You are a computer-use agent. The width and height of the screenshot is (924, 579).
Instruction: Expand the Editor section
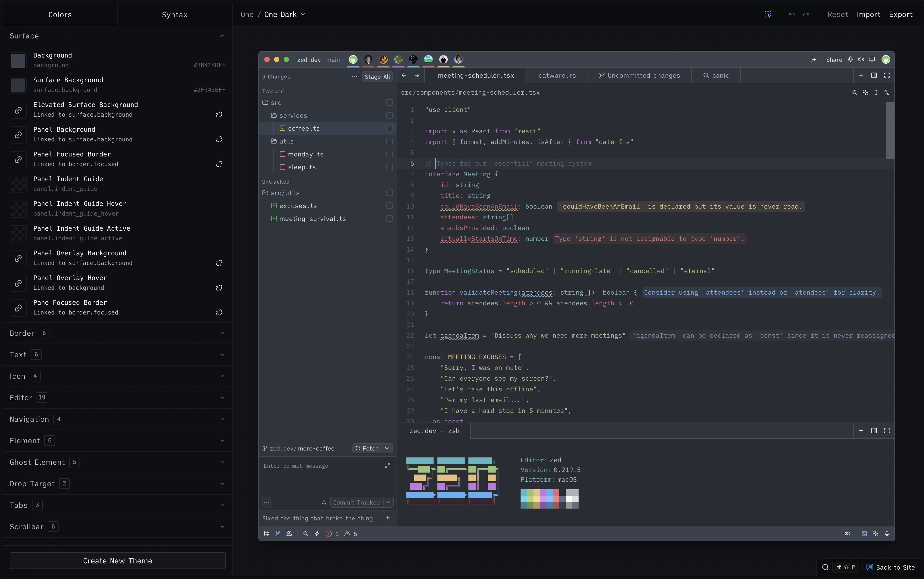click(222, 398)
